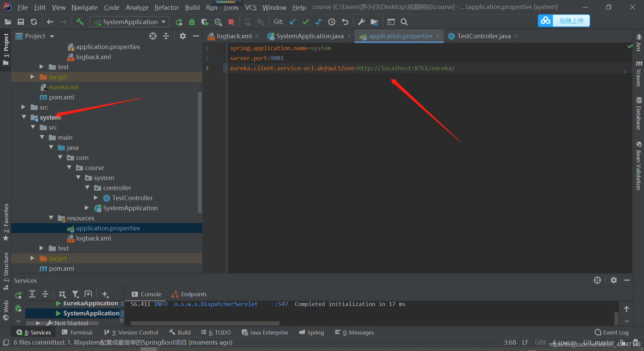
Task: Update project via Git blue arrow
Action: click(292, 22)
